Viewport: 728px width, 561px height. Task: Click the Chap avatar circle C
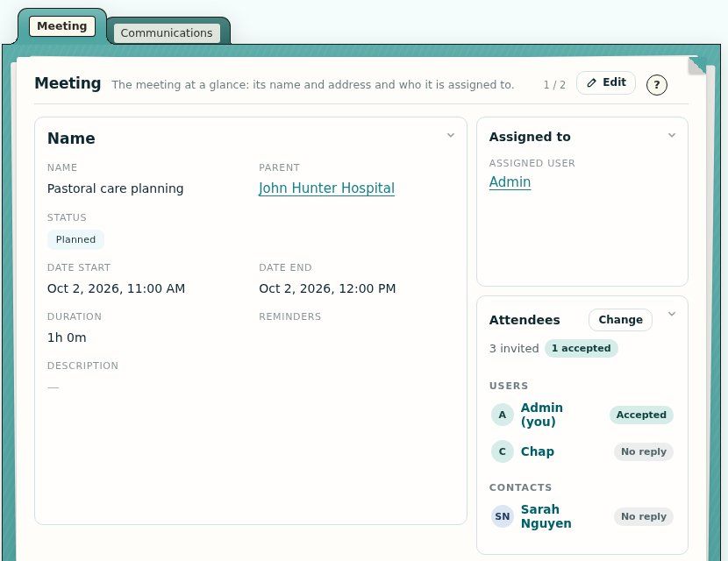(503, 451)
